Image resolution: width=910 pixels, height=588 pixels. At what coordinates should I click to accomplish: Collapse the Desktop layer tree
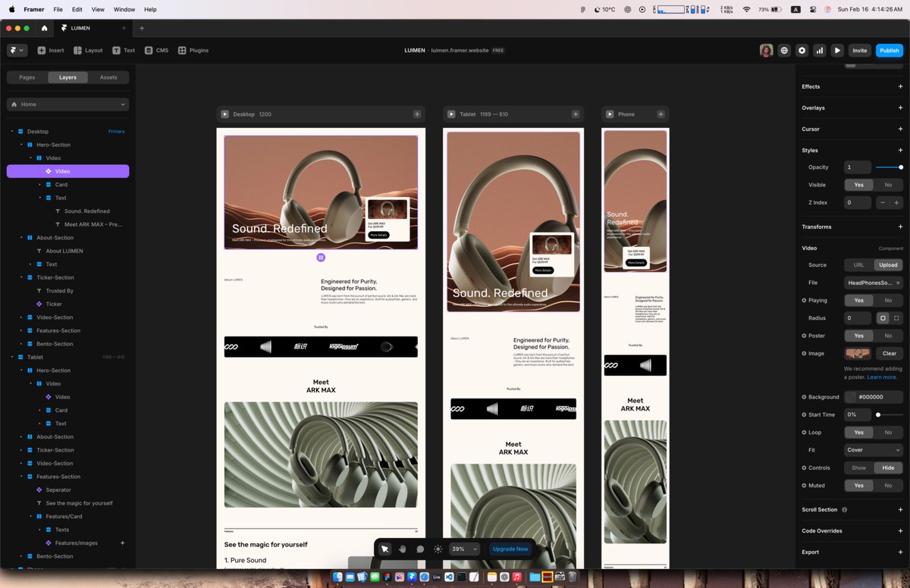point(12,131)
